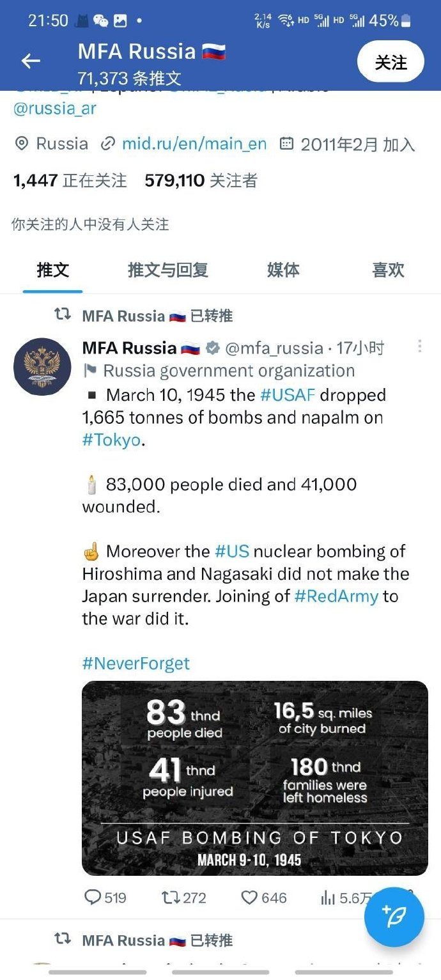Open the tweet's three-dot more options
The height and width of the screenshot is (980, 441).
tap(420, 346)
